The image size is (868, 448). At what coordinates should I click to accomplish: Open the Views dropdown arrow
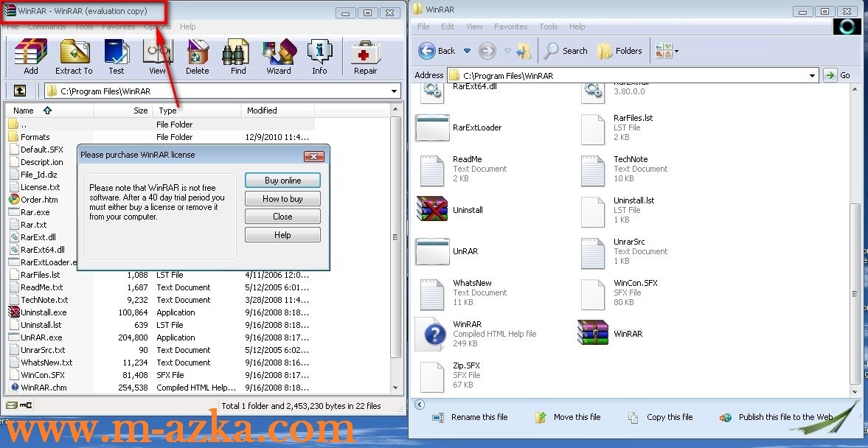[x=676, y=52]
